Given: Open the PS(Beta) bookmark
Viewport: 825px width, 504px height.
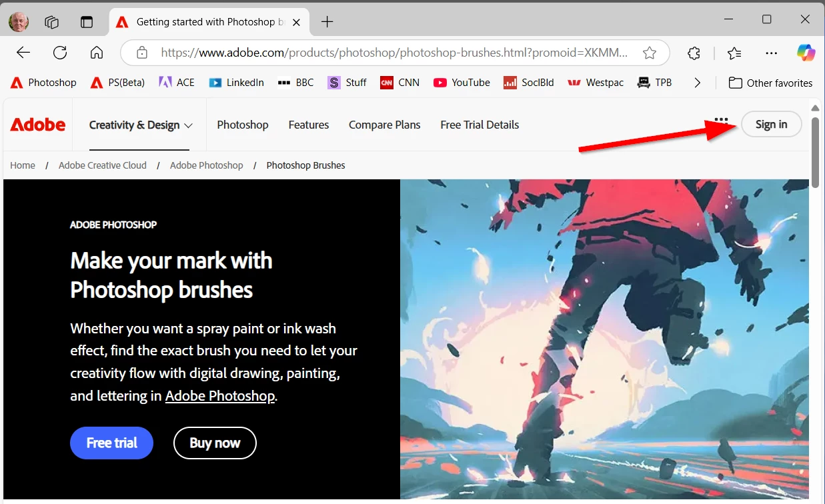Looking at the screenshot, I should pos(118,83).
